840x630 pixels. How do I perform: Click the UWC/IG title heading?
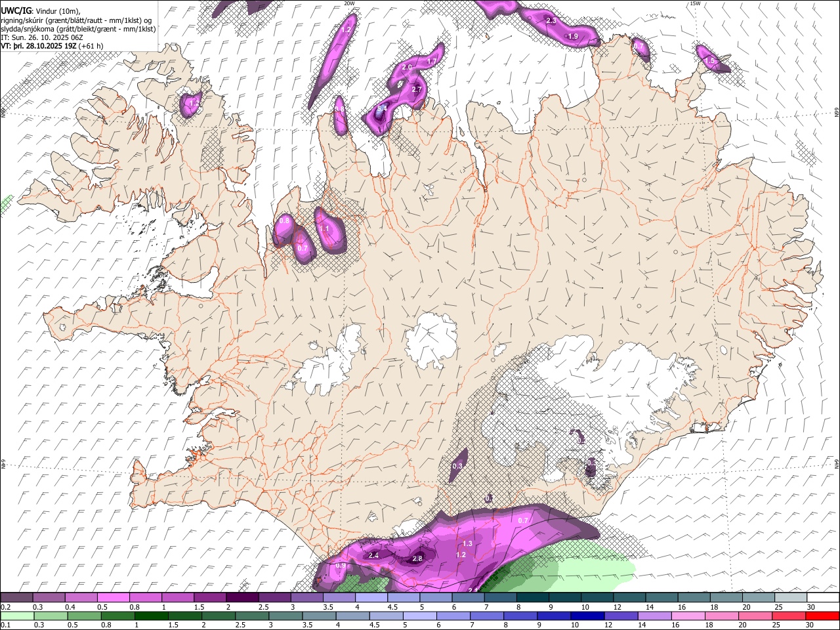[16, 10]
